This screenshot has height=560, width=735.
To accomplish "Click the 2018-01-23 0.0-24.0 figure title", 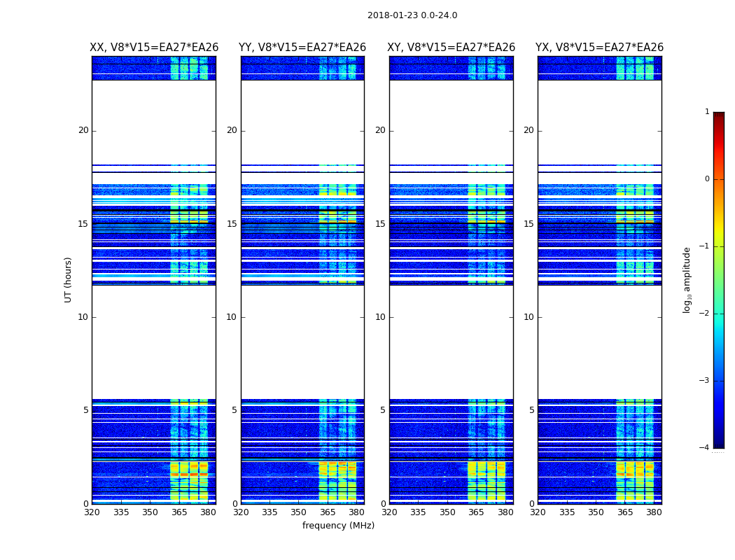I will (x=412, y=15).
